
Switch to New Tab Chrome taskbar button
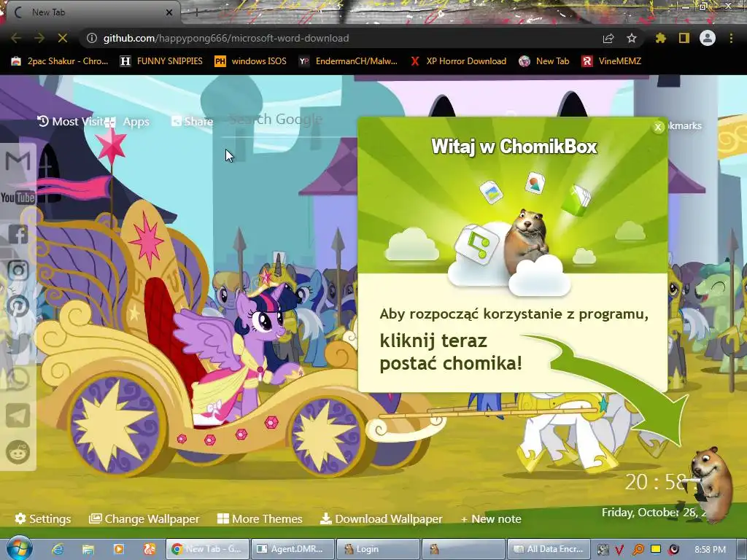[207, 549]
